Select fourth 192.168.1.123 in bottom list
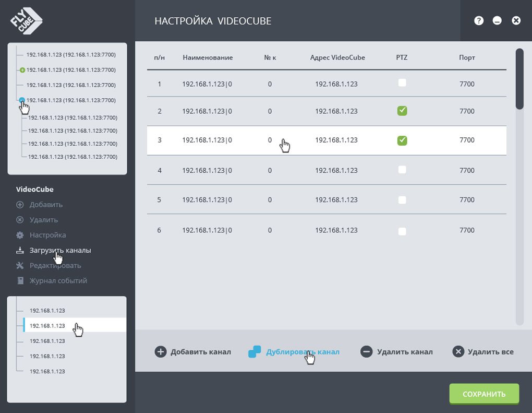The image size is (532, 413). click(x=47, y=356)
